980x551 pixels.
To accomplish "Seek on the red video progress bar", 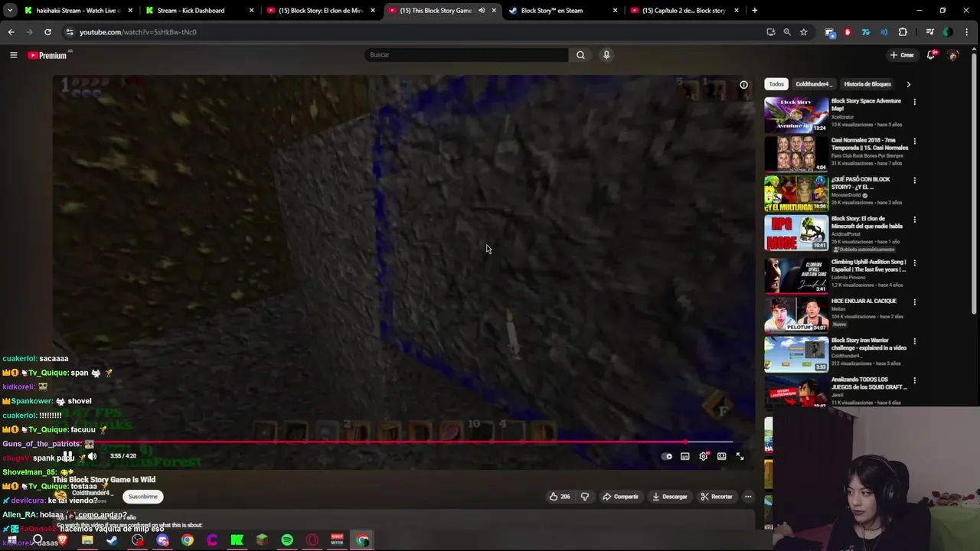I will coord(392,442).
